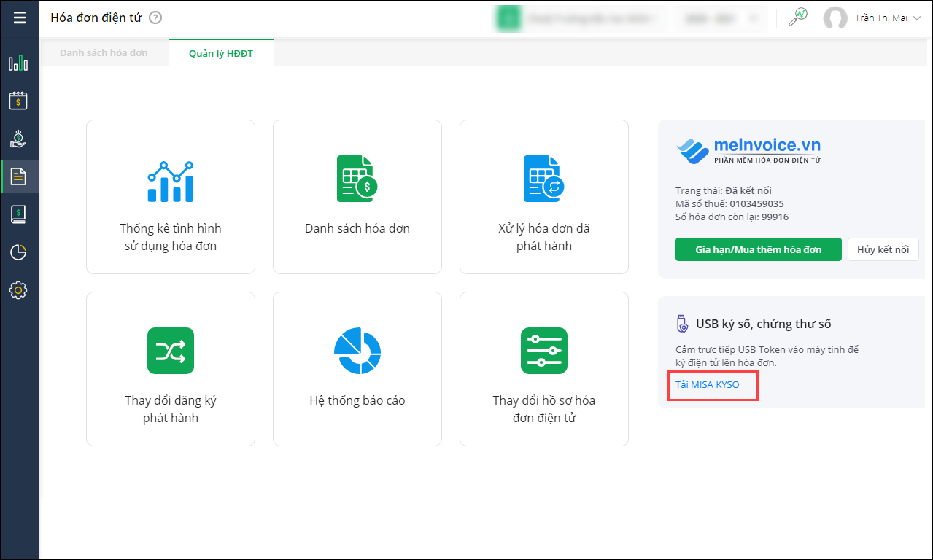Click remaining invoices value 99916
This screenshot has width=933, height=560.
click(775, 217)
